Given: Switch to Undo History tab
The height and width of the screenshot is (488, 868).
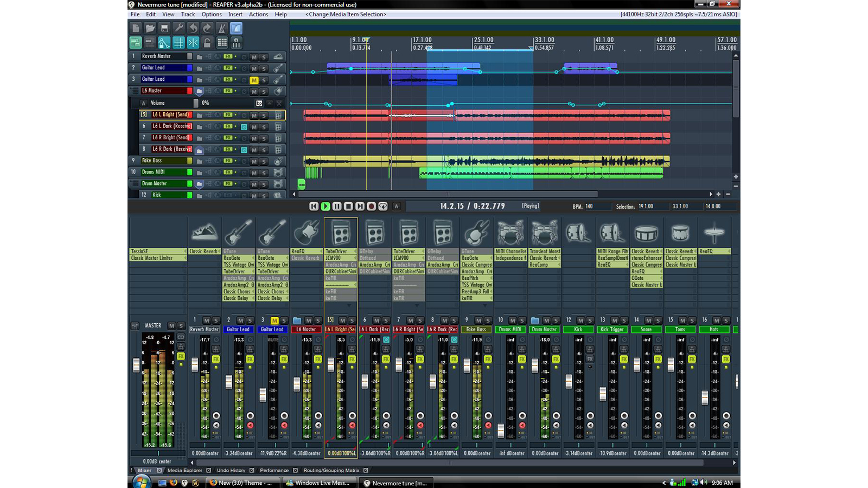Looking at the screenshot, I should pos(231,470).
